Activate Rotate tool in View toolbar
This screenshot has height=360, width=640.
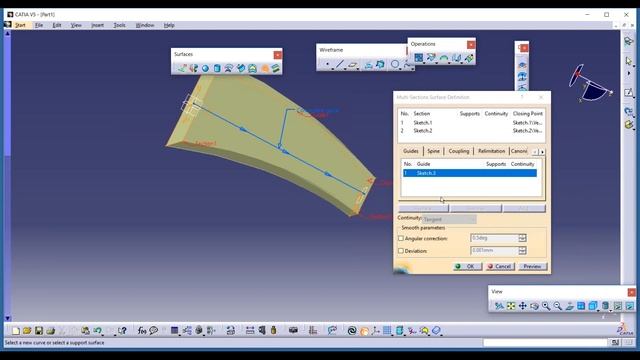click(534, 306)
